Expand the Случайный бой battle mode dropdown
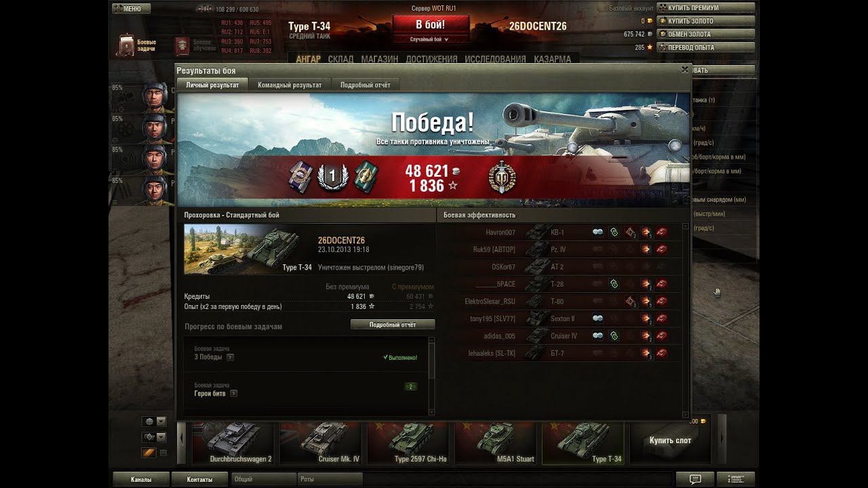This screenshot has height=488, width=868. [431, 39]
